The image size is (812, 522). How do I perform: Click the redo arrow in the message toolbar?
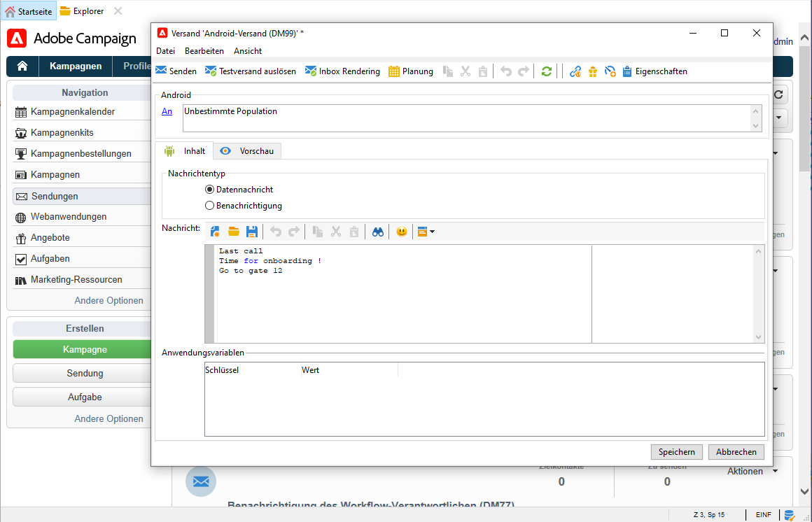[293, 232]
